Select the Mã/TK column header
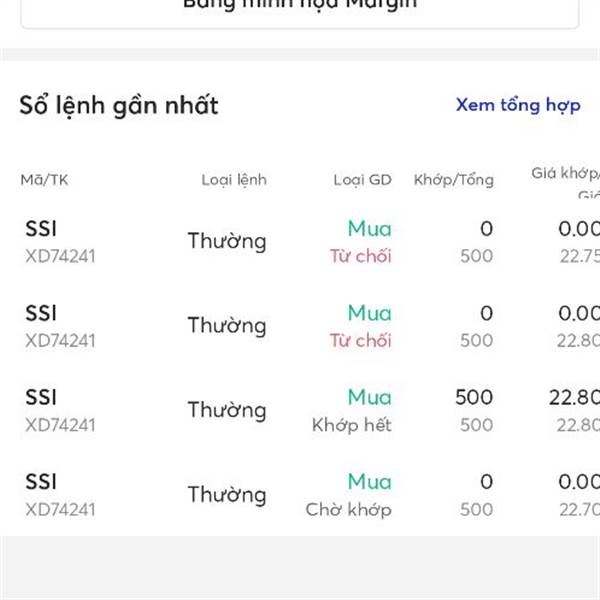600x600 pixels. [x=44, y=180]
